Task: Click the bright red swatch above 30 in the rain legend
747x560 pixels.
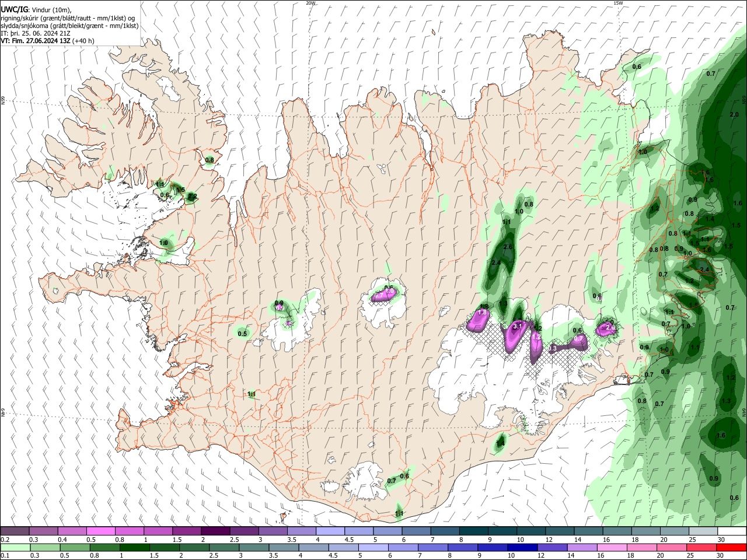Action: point(731,548)
